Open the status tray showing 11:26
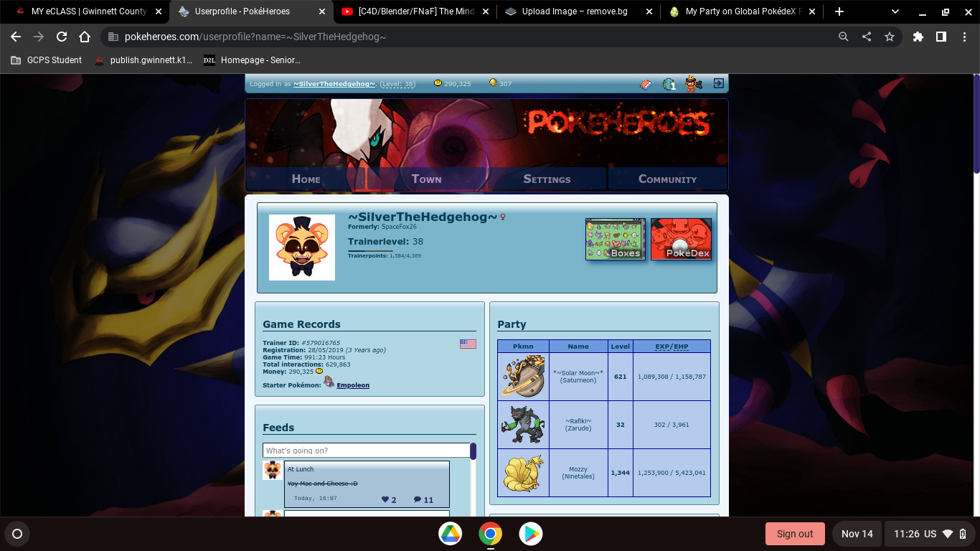 [929, 534]
